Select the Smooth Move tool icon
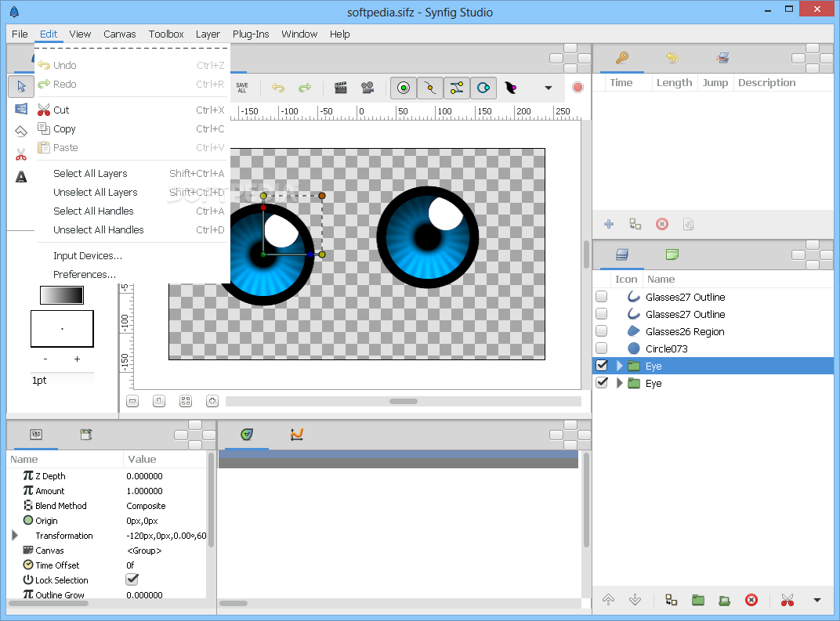 [x=21, y=109]
